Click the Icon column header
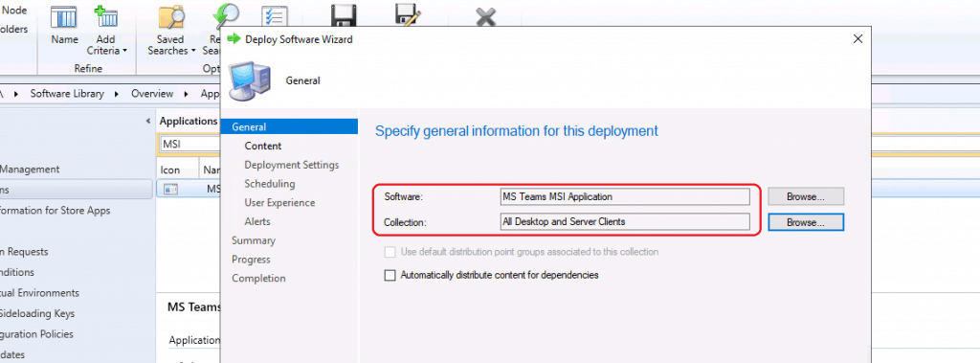The width and height of the screenshot is (980, 363). (x=170, y=170)
